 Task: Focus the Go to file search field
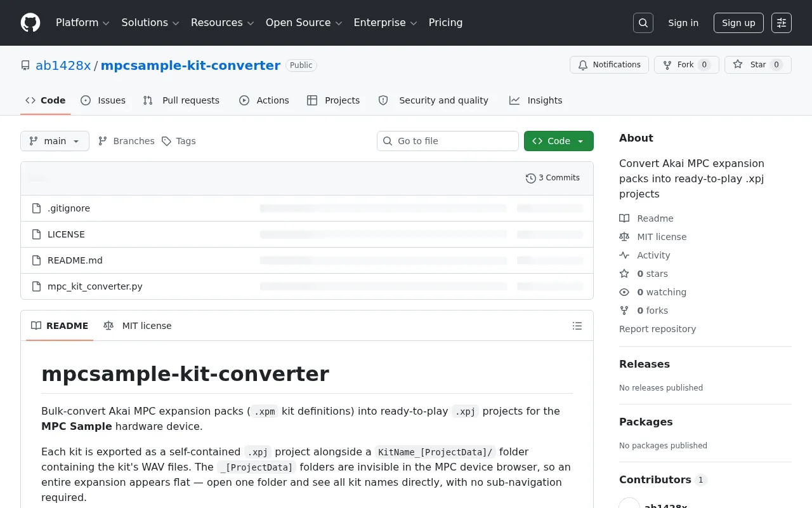click(448, 141)
